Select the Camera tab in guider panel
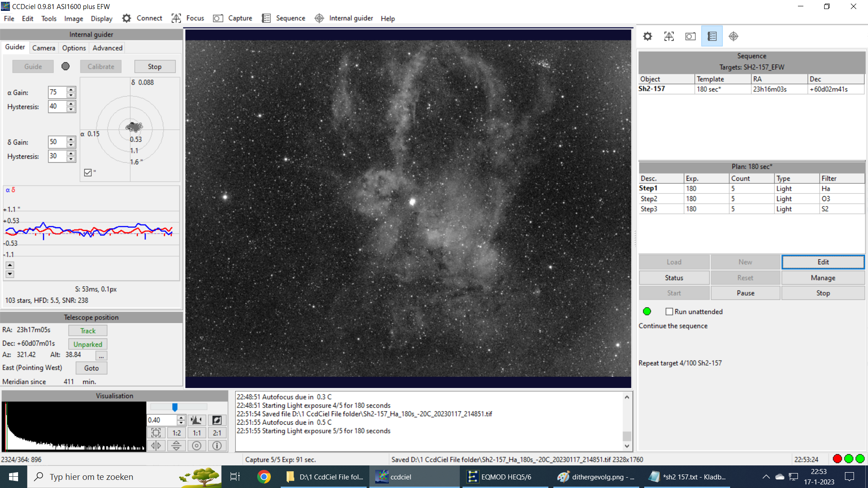Image resolution: width=868 pixels, height=488 pixels. coord(43,47)
